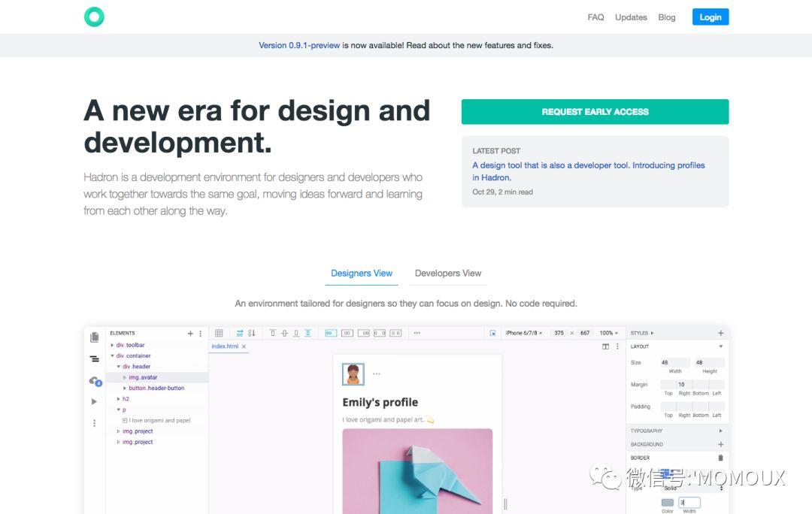Click the green Hadron ring logo
Image resolution: width=812 pixels, height=514 pixels.
pos(94,17)
